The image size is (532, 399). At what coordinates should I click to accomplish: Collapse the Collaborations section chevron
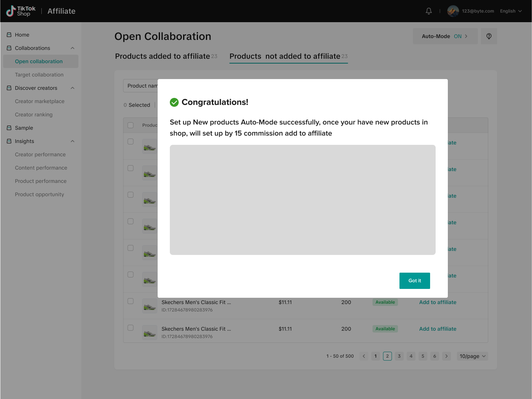(73, 48)
